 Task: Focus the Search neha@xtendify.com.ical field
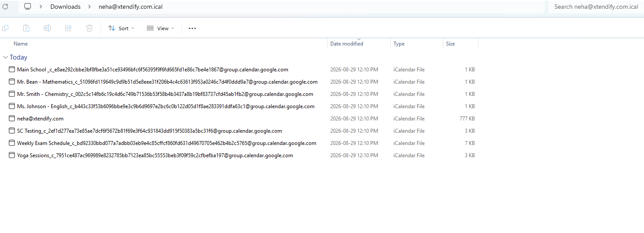[596, 7]
